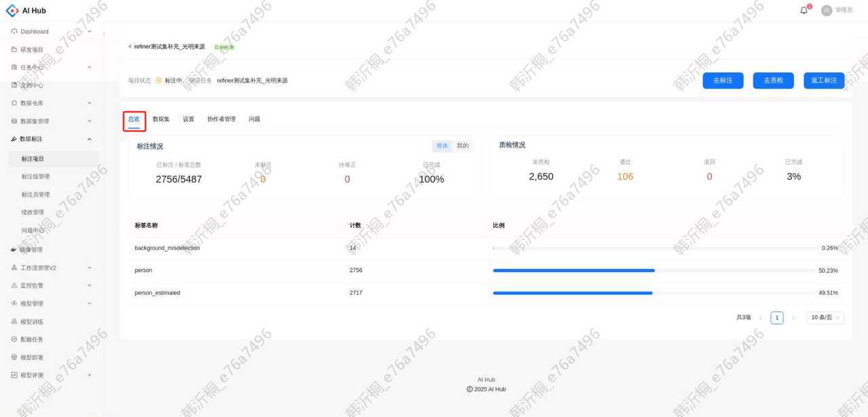The height and width of the screenshot is (417, 868).
Task: Click the 返工标注 button
Action: click(823, 80)
